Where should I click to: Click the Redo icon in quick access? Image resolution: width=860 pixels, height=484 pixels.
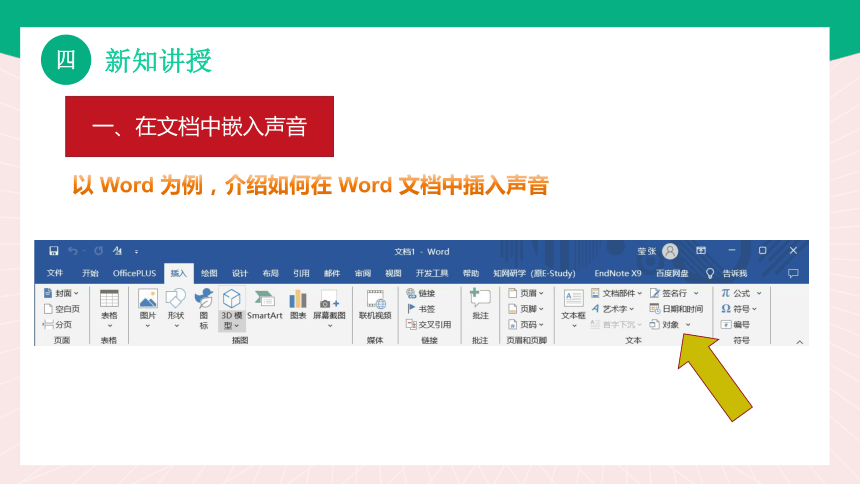point(99,251)
